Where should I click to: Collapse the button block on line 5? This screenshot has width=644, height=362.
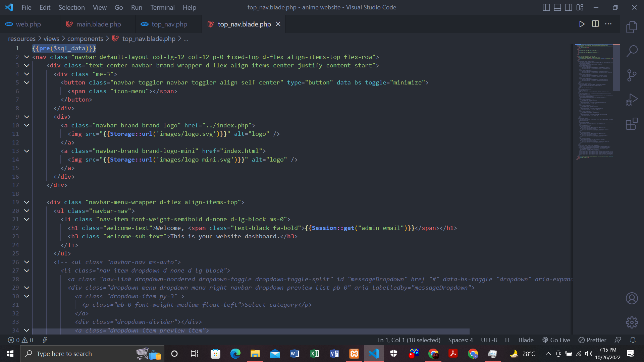pos(26,82)
